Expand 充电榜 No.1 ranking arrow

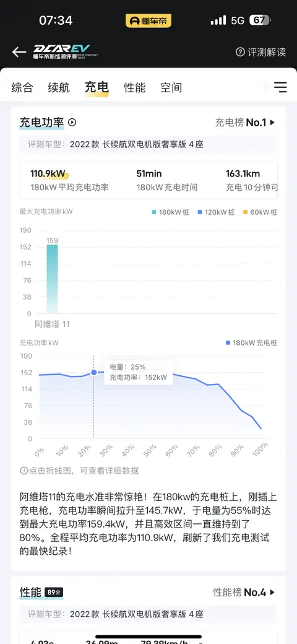click(x=272, y=123)
